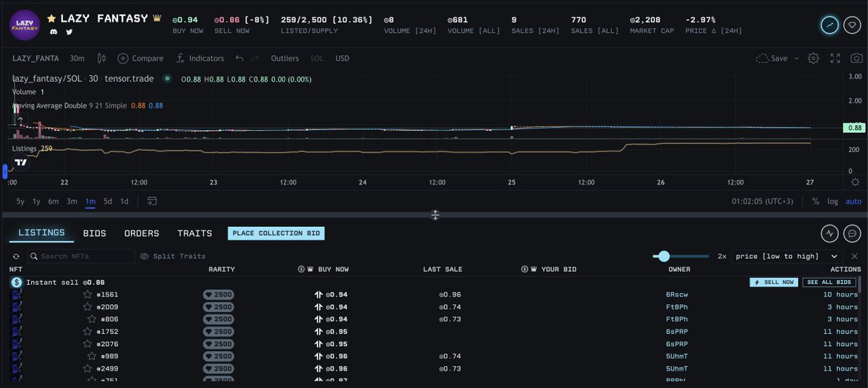868x388 pixels.
Task: Toggle the chart view round button
Action: [x=830, y=25]
